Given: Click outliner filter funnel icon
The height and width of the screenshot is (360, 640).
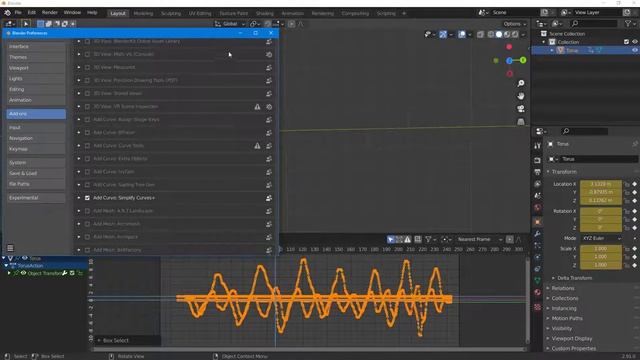Looking at the screenshot, I should click(x=628, y=24).
